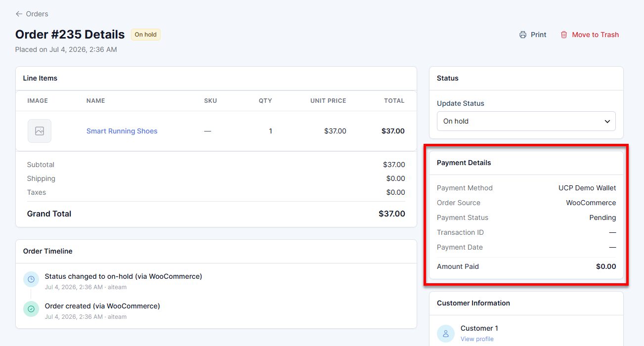Viewport: 644px width, 346px height.
Task: Click the Subtotal label
Action: click(41, 165)
